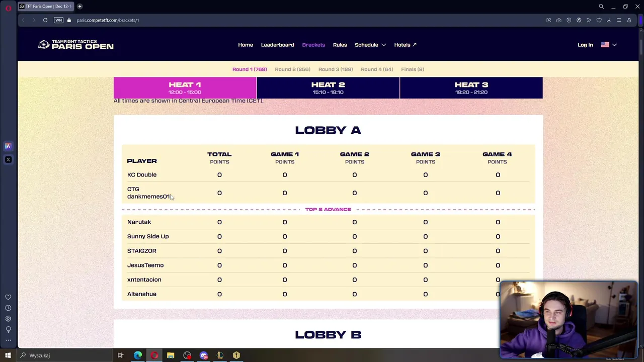Click the Paris Open site logo
The image size is (644, 362).
(75, 45)
